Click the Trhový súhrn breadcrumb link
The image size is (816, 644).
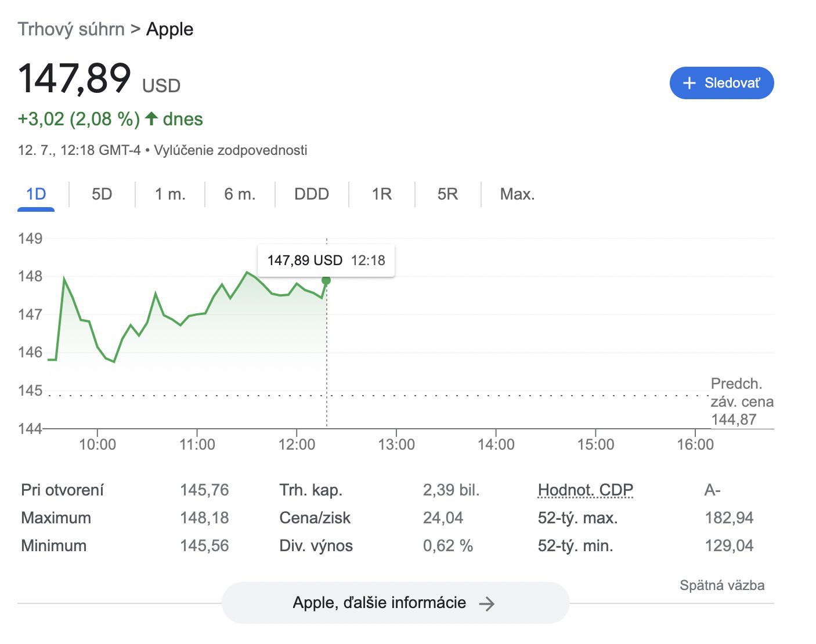71,29
